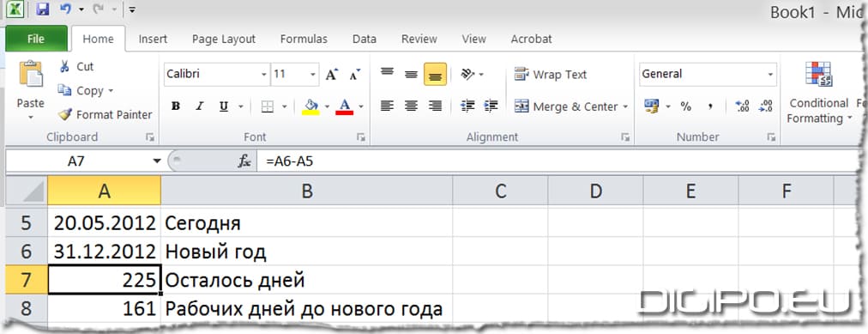Screen dimensions: 868x334
Task: Apply red font color
Action: 344,107
